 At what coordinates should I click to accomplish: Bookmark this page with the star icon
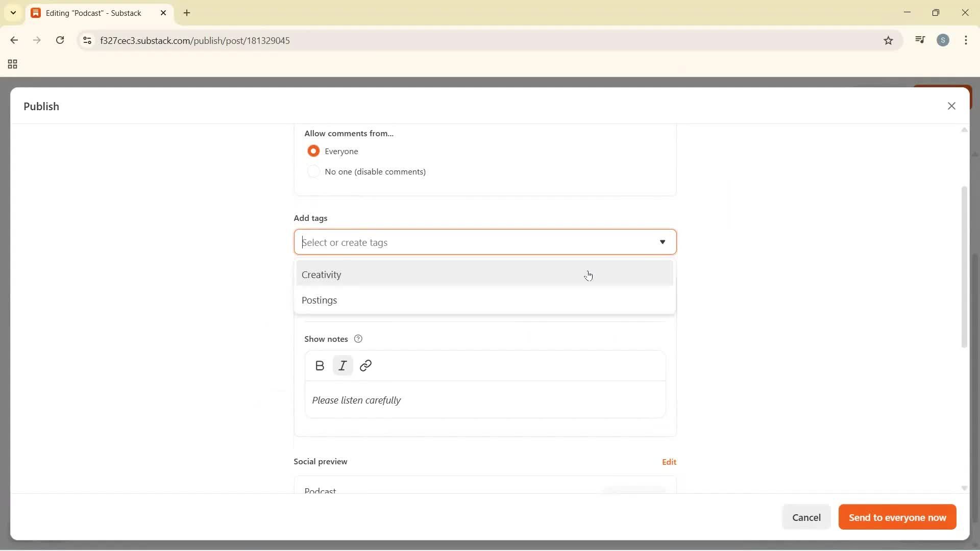[x=888, y=40]
